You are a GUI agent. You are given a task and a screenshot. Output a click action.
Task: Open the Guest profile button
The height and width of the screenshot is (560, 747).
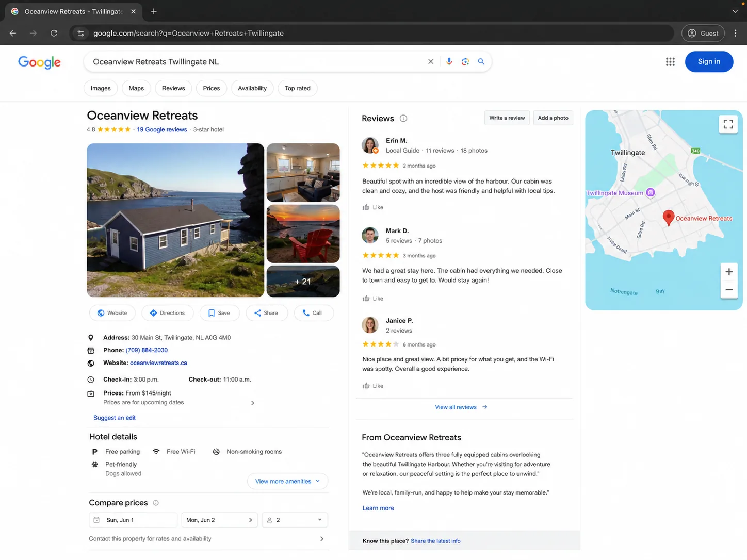click(x=703, y=33)
